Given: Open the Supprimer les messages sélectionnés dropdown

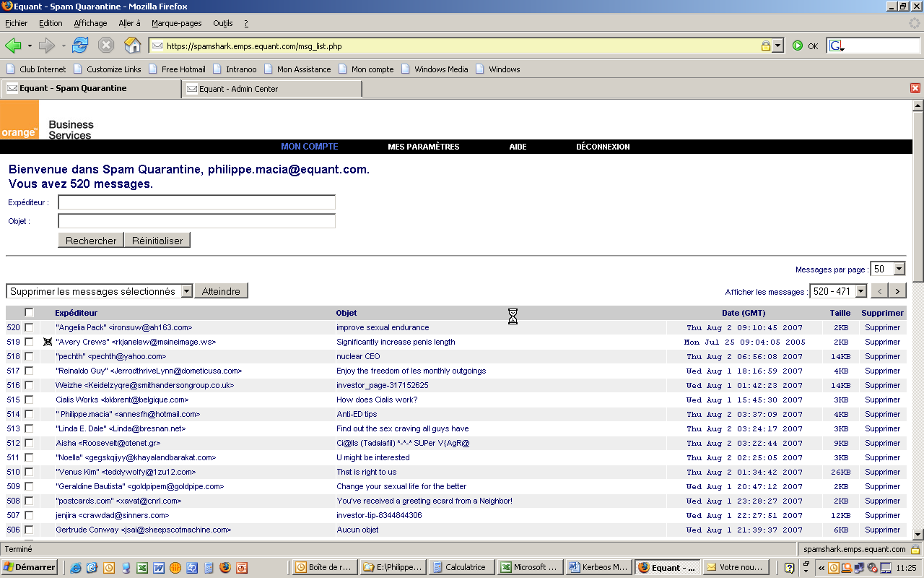Looking at the screenshot, I should coord(100,291).
